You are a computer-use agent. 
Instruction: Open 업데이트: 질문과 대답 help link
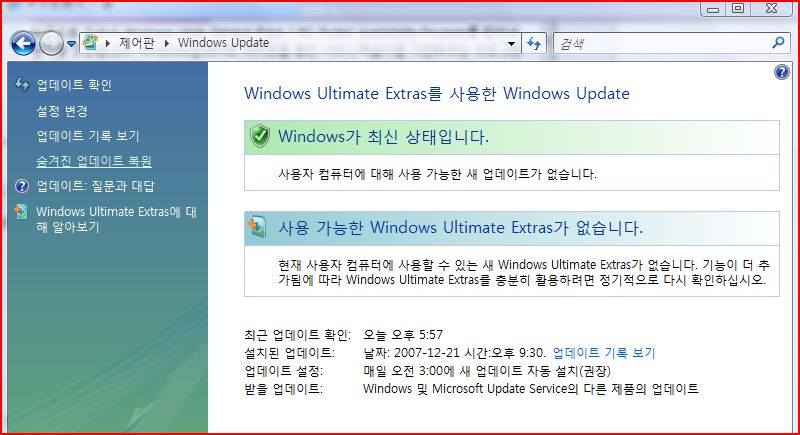pyautogui.click(x=95, y=186)
